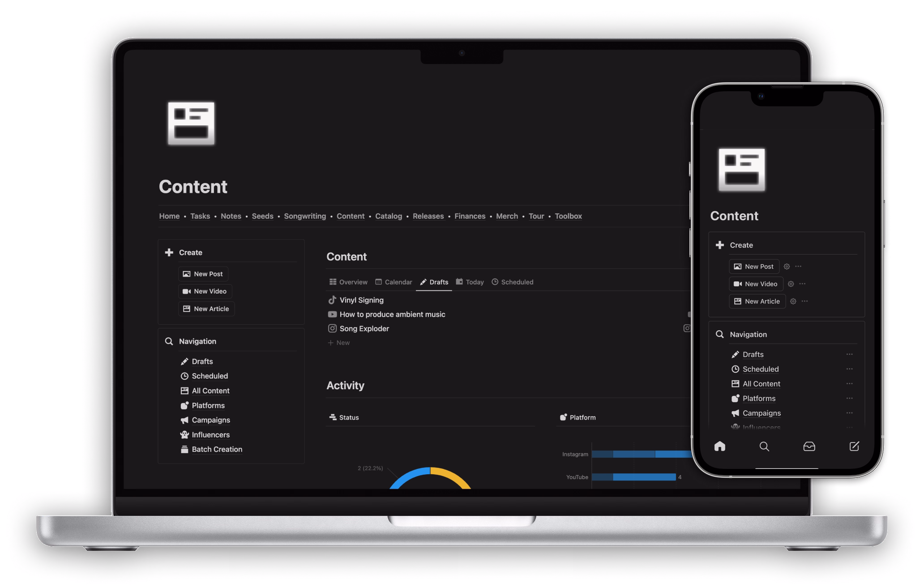Open three-dot menu for phone All Content row

pos(849,384)
